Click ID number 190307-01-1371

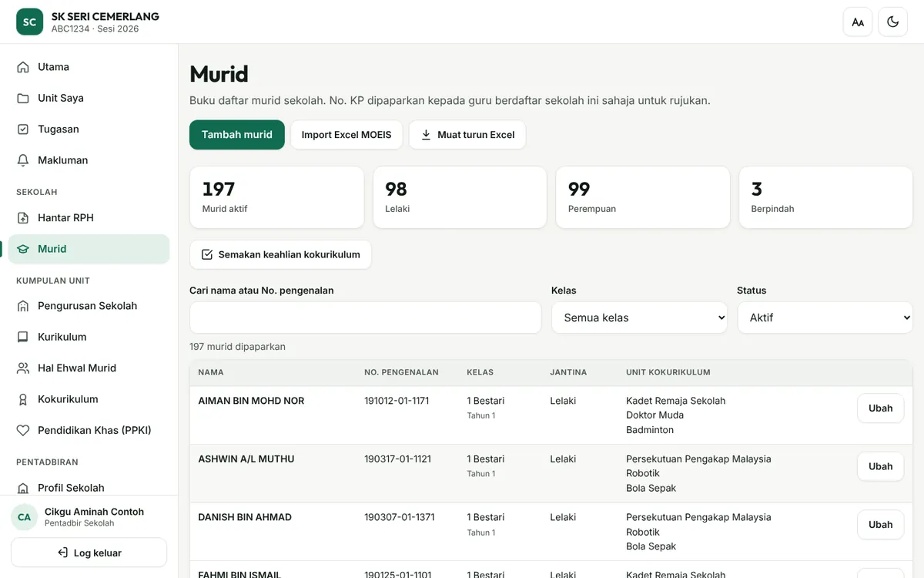click(x=400, y=517)
